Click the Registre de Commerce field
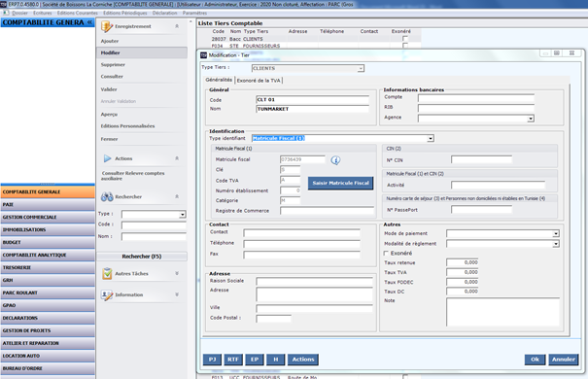The image size is (588, 379). 327,211
